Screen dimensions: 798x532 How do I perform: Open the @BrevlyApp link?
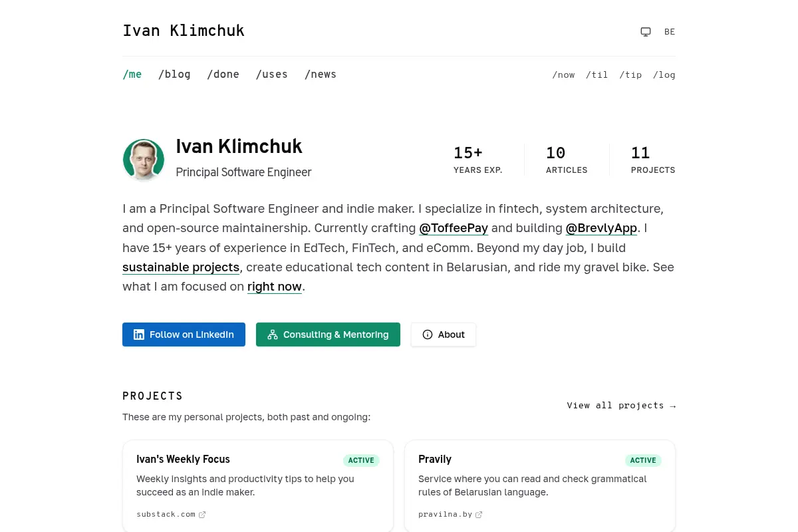[601, 228]
